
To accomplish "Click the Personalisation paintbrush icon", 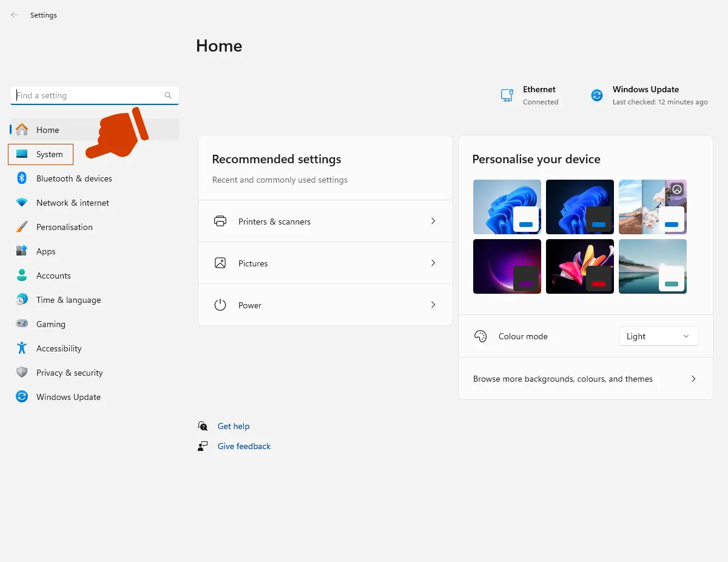I will click(22, 226).
